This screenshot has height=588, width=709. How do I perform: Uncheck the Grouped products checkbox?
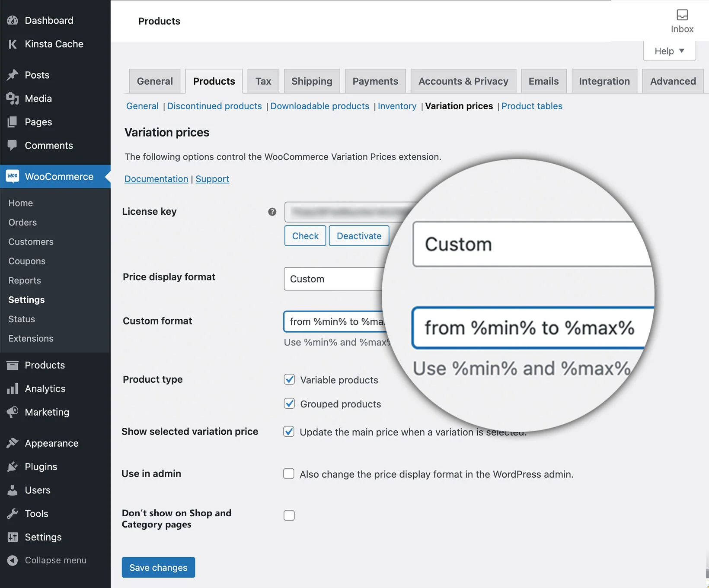coord(289,404)
